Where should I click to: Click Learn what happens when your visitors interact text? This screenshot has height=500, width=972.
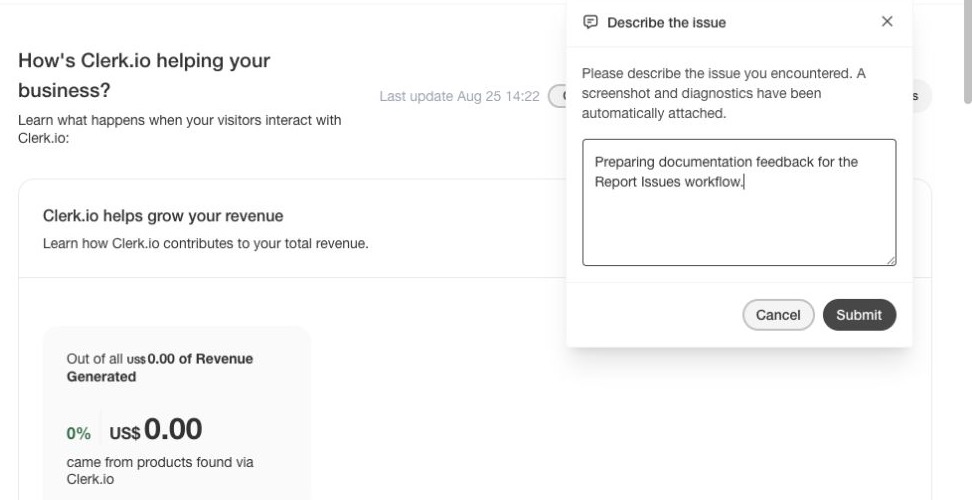tap(180, 129)
